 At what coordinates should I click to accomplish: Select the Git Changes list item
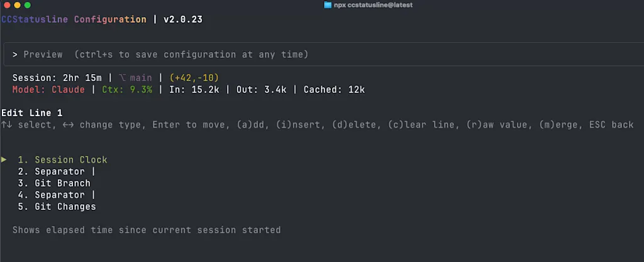(57, 207)
